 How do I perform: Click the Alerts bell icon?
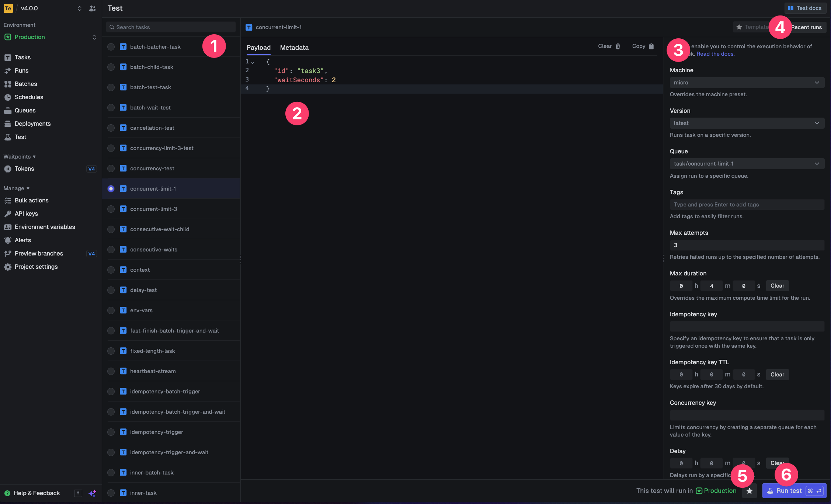pos(8,240)
